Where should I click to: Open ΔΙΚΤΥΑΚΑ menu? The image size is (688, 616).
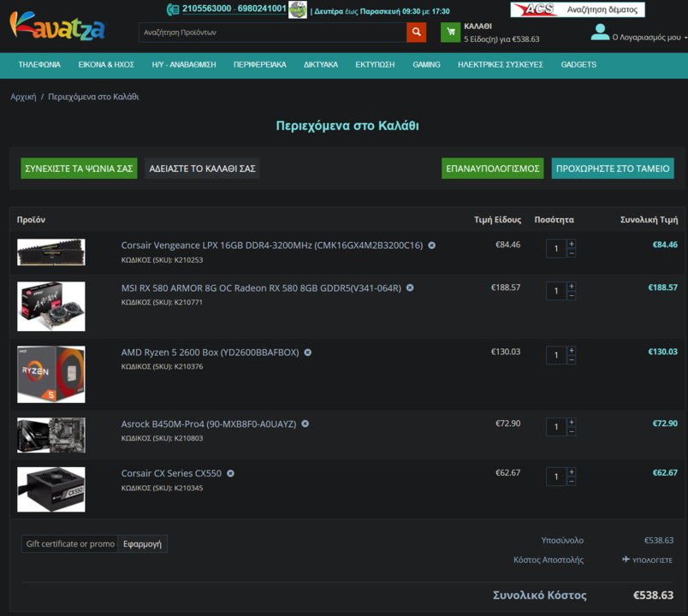[x=321, y=64]
